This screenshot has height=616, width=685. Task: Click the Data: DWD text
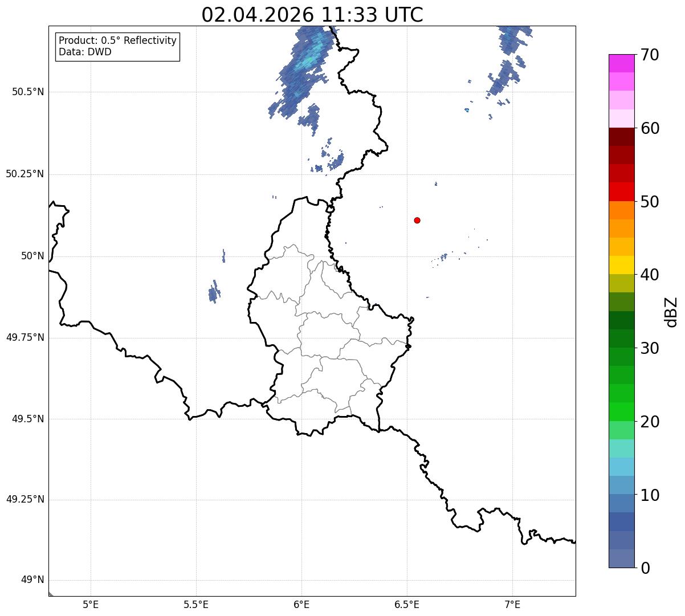85,52
